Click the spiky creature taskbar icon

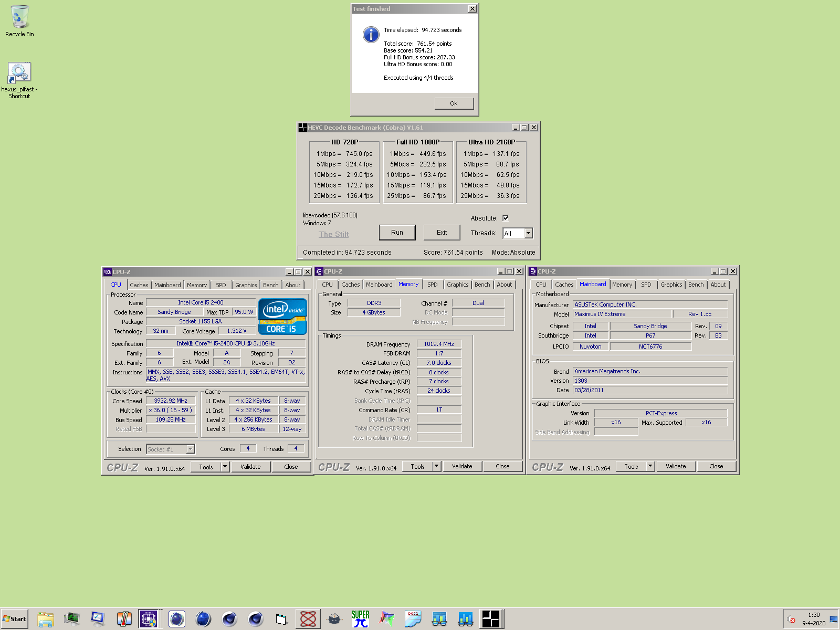point(334,619)
